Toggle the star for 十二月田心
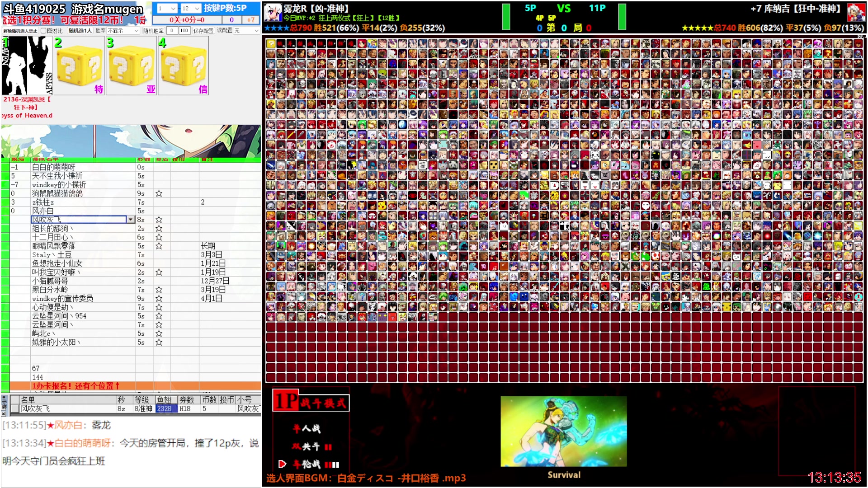 tap(159, 237)
